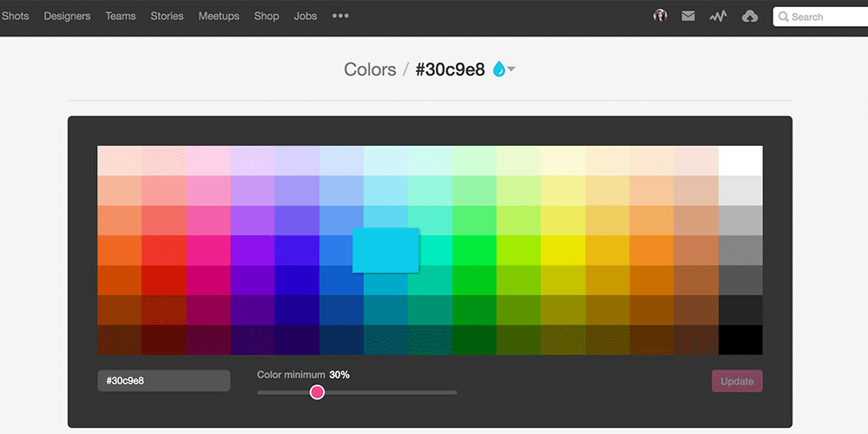Click the blue water drop icon
This screenshot has width=868, height=434.
click(x=499, y=69)
